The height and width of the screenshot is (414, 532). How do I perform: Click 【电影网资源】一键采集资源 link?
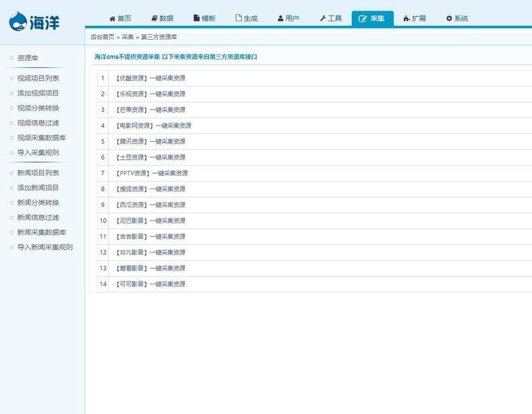[154, 125]
